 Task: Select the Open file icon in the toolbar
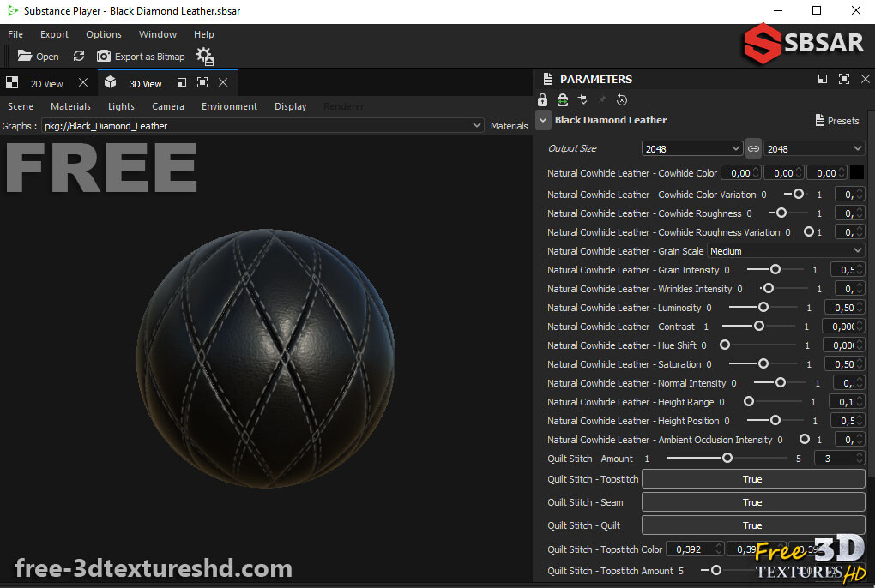point(26,56)
